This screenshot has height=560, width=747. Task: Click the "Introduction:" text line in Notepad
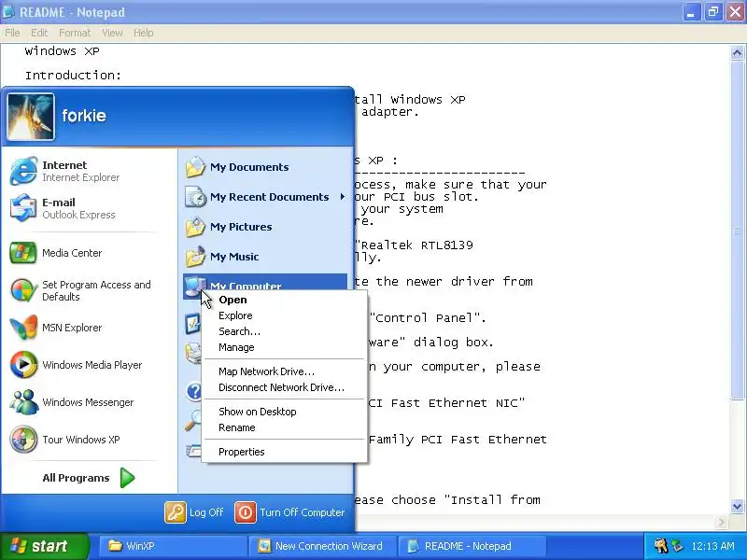point(74,76)
